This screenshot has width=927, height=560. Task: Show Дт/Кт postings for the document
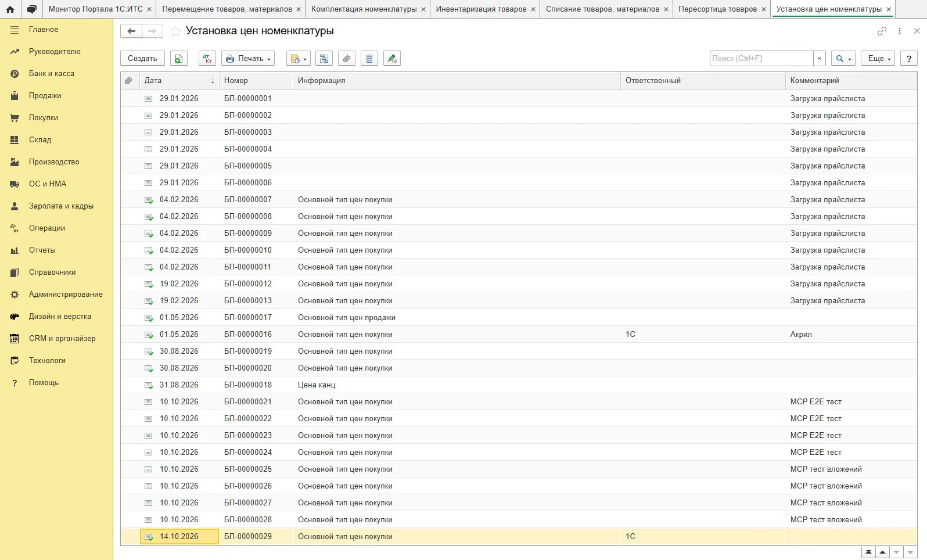(207, 59)
